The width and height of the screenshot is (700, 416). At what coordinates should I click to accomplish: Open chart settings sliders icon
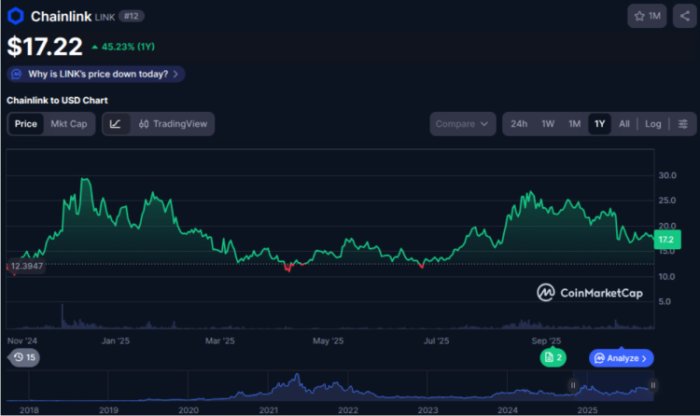tap(683, 124)
